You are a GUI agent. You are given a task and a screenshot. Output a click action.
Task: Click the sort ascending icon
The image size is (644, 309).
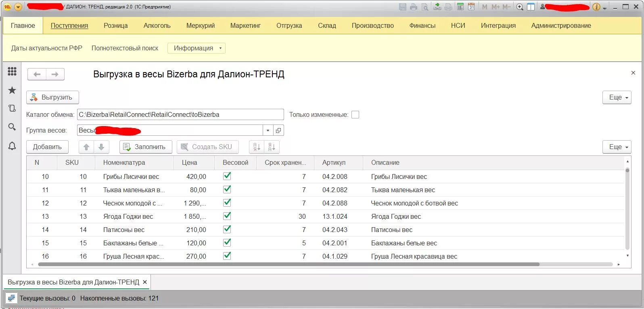(257, 147)
